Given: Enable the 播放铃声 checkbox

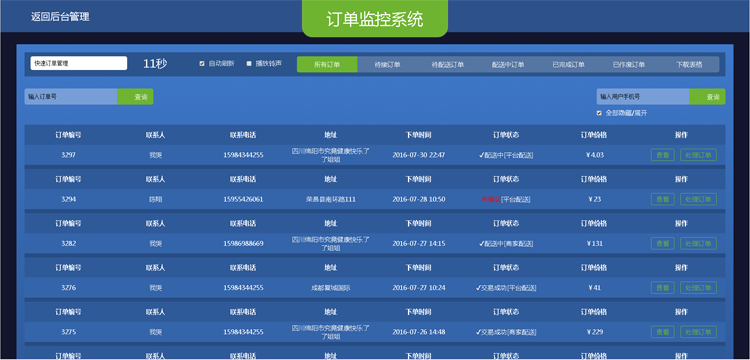Looking at the screenshot, I should [x=249, y=64].
